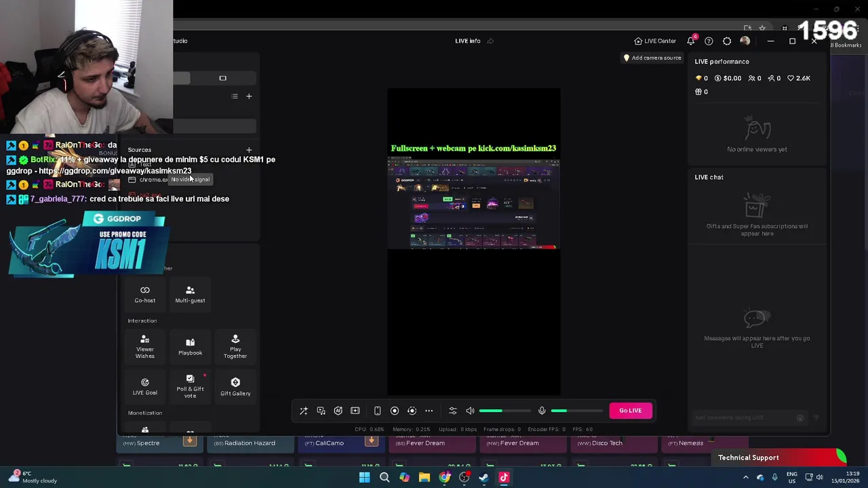This screenshot has height=488, width=868.
Task: Open the media and music tool
Action: tap(321, 411)
